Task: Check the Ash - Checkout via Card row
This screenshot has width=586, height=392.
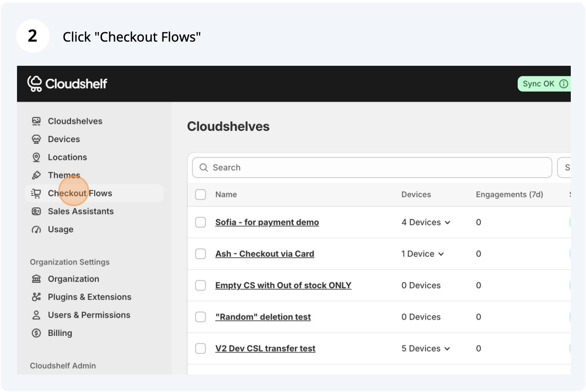Action: pyautogui.click(x=200, y=254)
